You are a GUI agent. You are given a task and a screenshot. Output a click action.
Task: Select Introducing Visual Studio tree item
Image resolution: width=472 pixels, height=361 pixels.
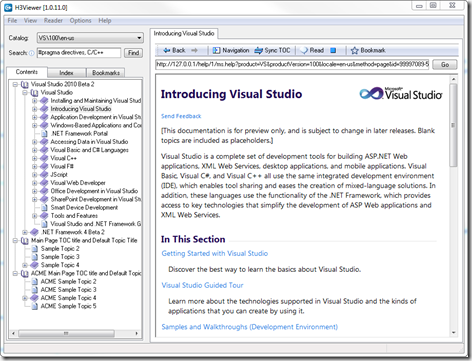pos(81,109)
